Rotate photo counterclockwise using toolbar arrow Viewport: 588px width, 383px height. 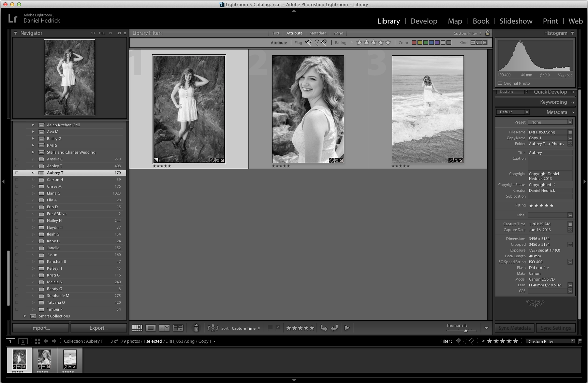324,328
